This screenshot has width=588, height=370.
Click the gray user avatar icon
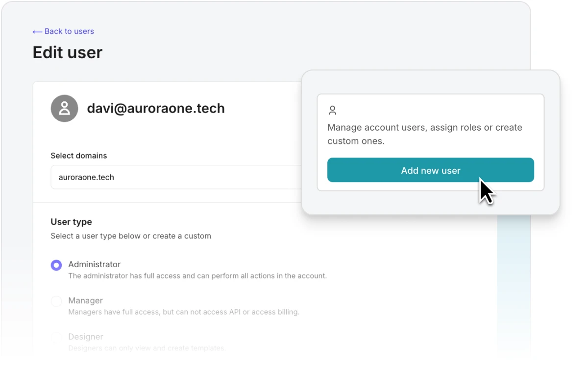coord(64,108)
